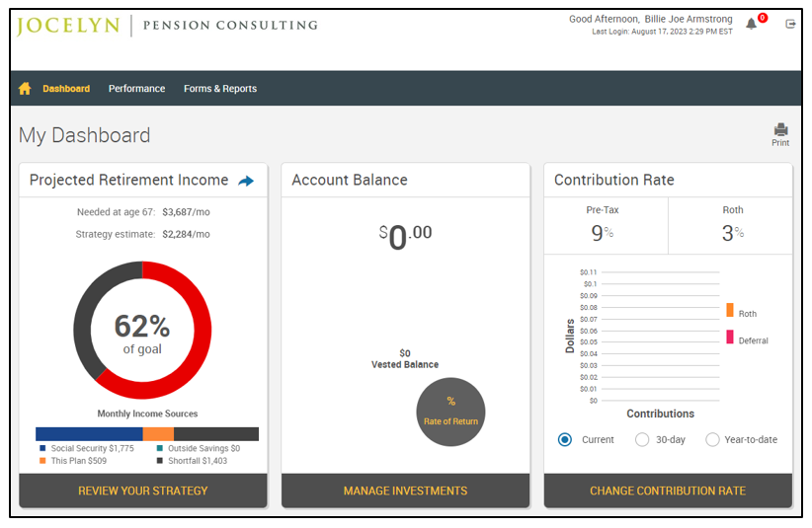
Task: Click the Rate of Return circle
Action: tap(450, 412)
